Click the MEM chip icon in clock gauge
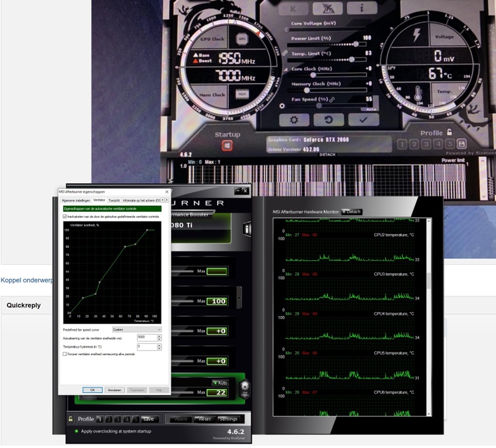This screenshot has width=496, height=448. 242,94
